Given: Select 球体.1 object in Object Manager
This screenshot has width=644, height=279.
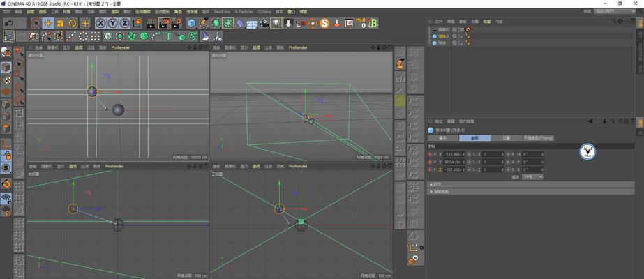Looking at the screenshot, I should [x=444, y=36].
